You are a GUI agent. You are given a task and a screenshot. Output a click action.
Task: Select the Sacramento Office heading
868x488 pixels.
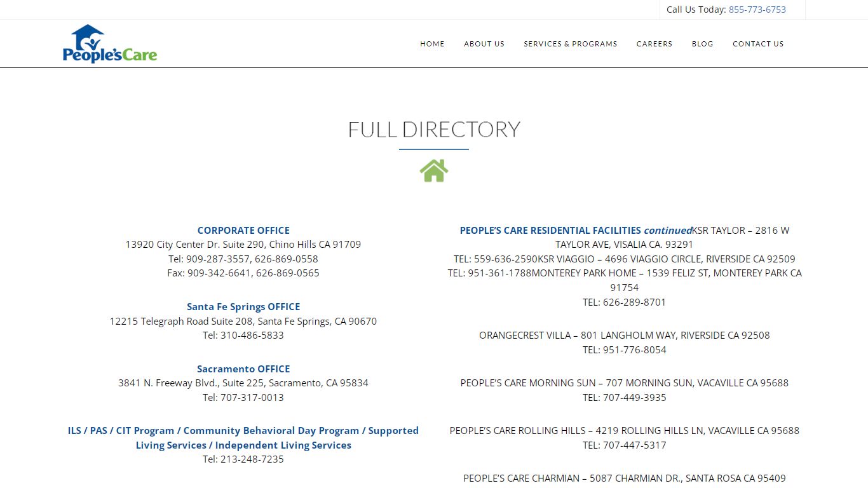243,369
